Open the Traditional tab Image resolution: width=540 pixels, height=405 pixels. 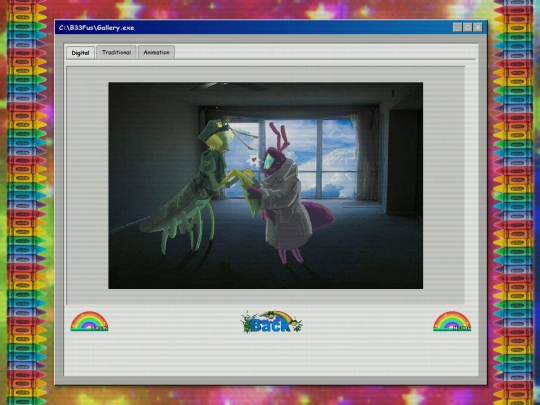(x=116, y=52)
